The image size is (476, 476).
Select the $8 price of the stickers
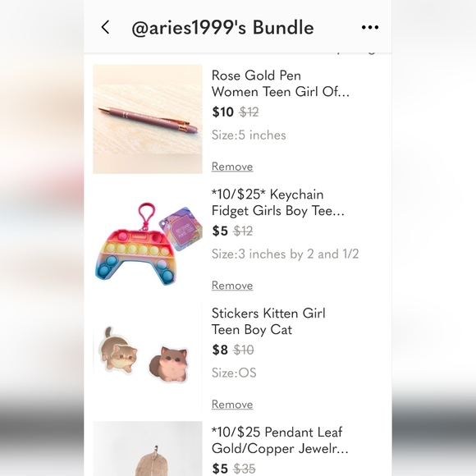220,350
